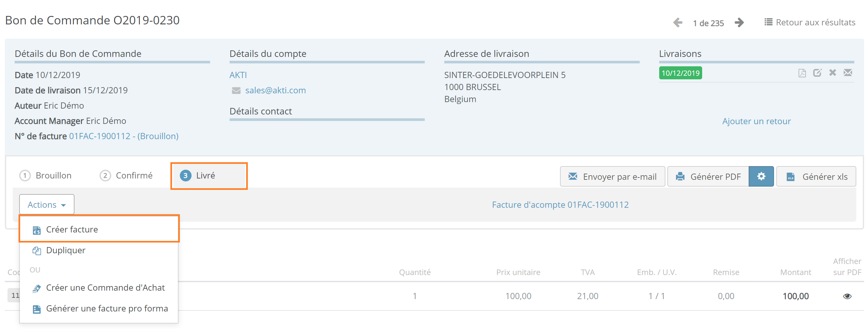This screenshot has width=868, height=329.
Task: Delete the 10/12/2019 delivery with X icon
Action: point(833,72)
